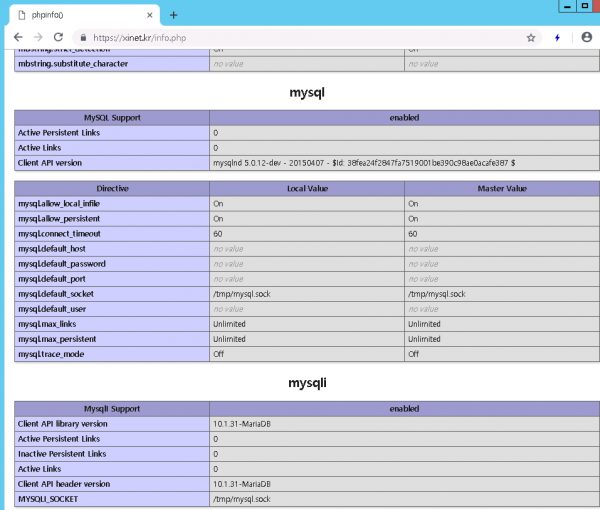The width and height of the screenshot is (600, 510).
Task: Select mbstring.substitute_character directive name
Action: point(73,64)
